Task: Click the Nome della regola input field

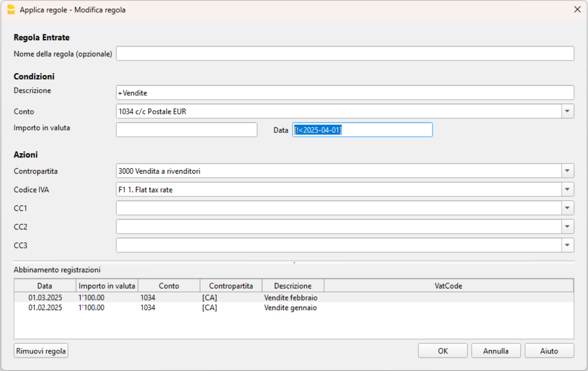Action: 344,53
